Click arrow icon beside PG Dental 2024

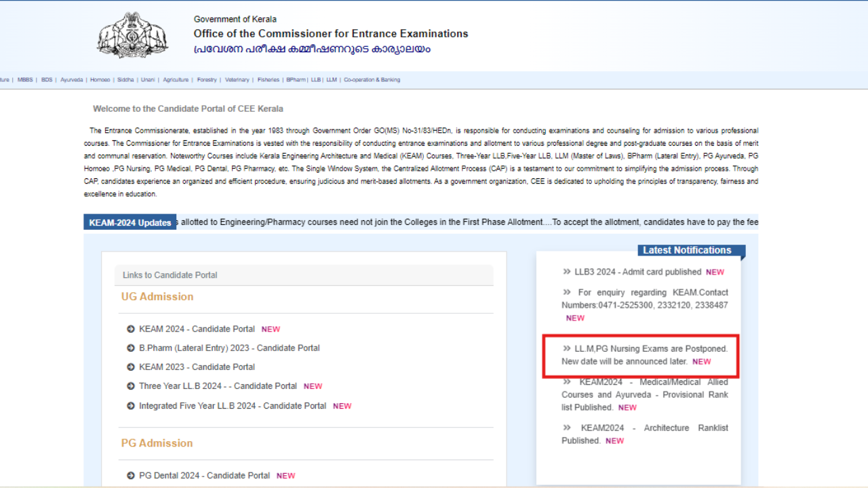(131, 475)
